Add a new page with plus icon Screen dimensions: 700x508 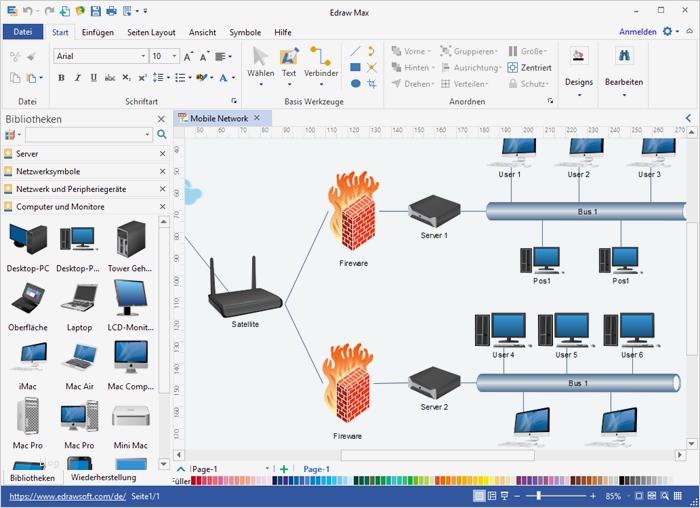284,469
